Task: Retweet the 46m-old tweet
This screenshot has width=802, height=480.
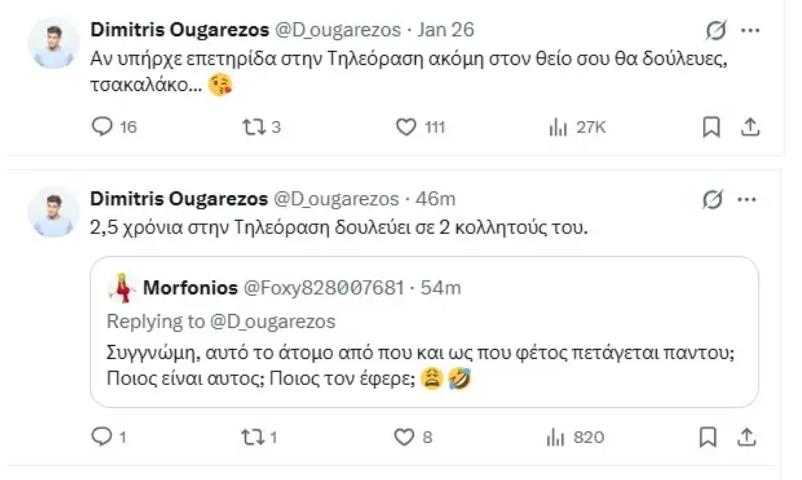Action: tap(254, 437)
